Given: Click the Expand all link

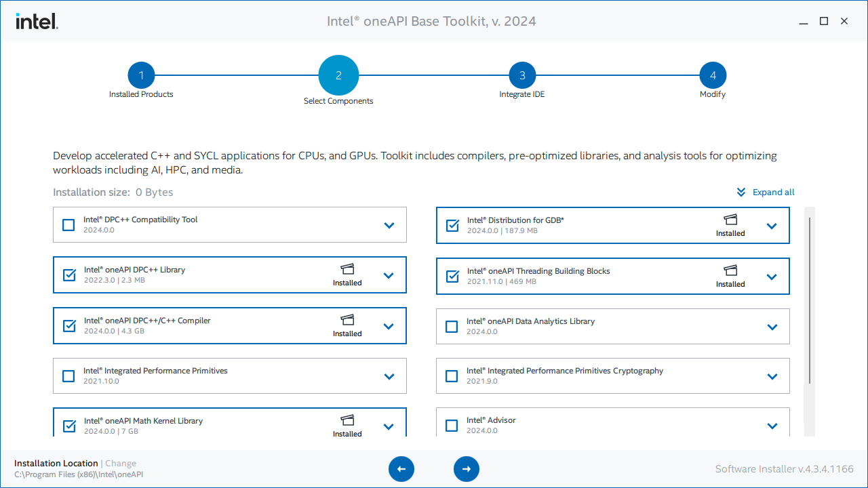Looking at the screenshot, I should 773,192.
